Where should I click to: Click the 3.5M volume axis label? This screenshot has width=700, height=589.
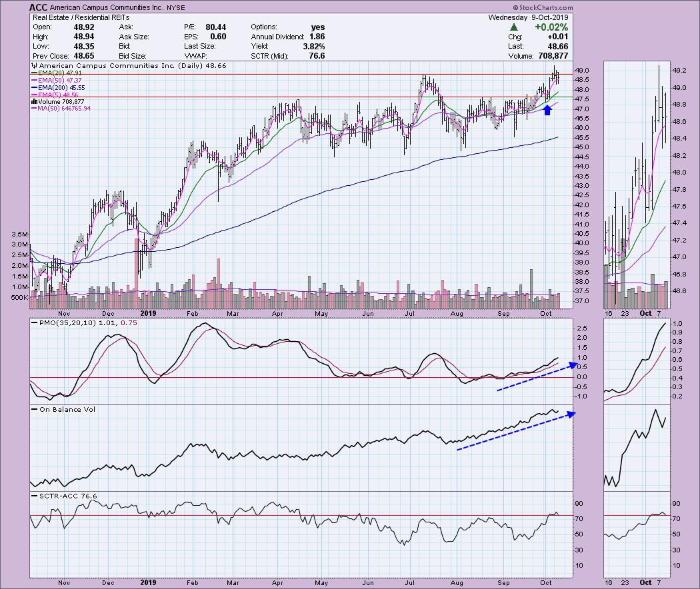click(x=20, y=235)
